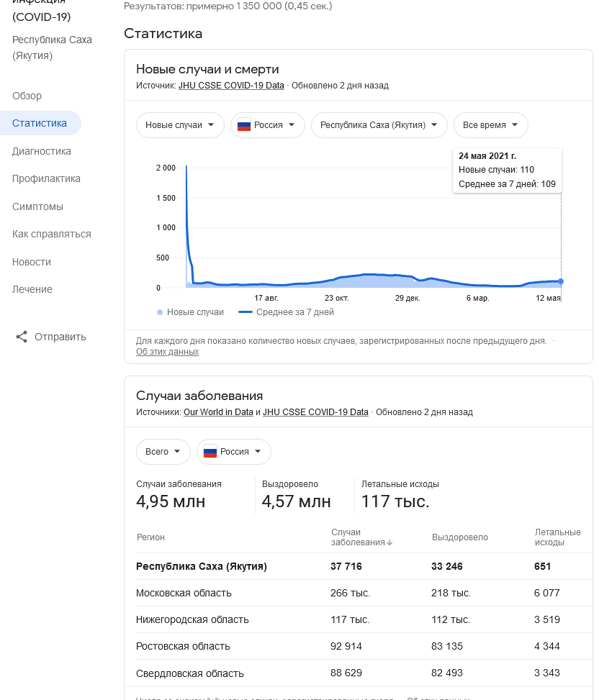Open the Всего dropdown
Image resolution: width=599 pixels, height=700 pixels.
coord(163,452)
